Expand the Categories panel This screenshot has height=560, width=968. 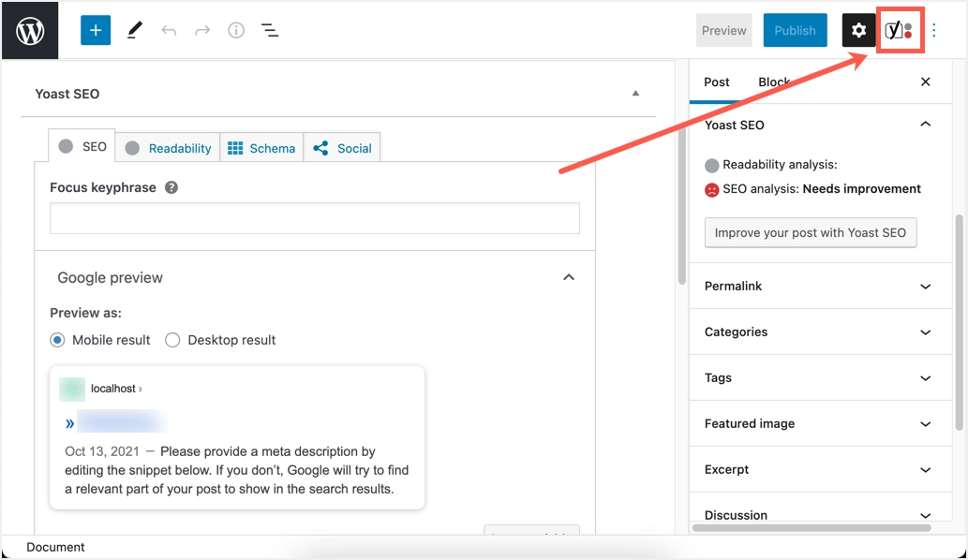[821, 332]
